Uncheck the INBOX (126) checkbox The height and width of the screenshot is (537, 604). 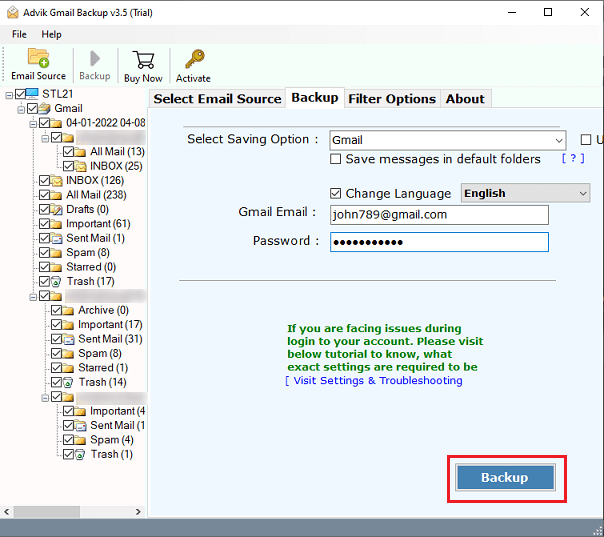[44, 180]
